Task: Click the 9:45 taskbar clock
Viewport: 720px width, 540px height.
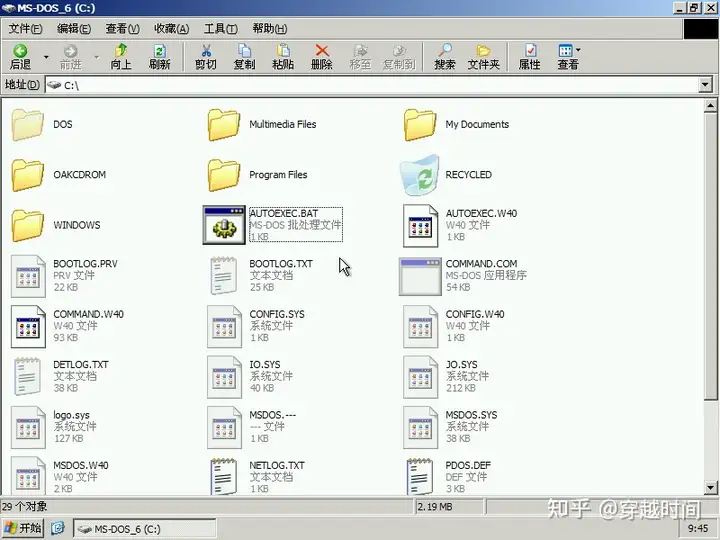Action: (x=698, y=529)
